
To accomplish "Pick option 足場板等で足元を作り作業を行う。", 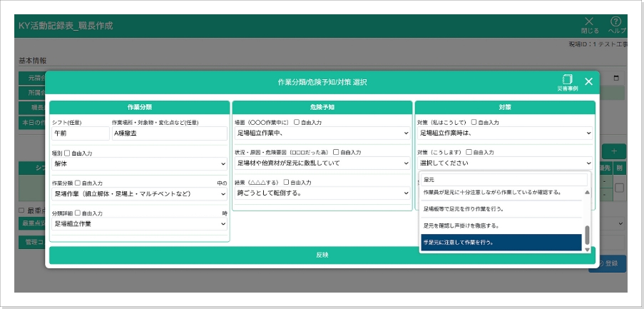I will [x=501, y=209].
